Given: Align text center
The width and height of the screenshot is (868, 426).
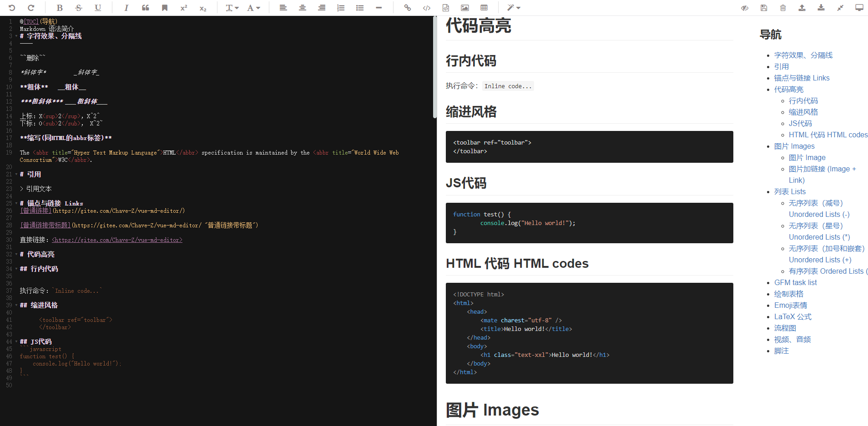Looking at the screenshot, I should 302,8.
